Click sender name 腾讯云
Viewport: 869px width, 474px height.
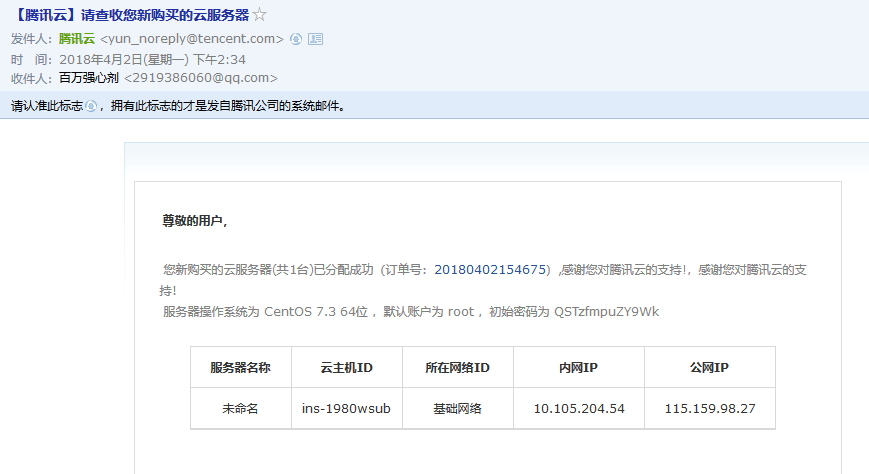click(77, 39)
